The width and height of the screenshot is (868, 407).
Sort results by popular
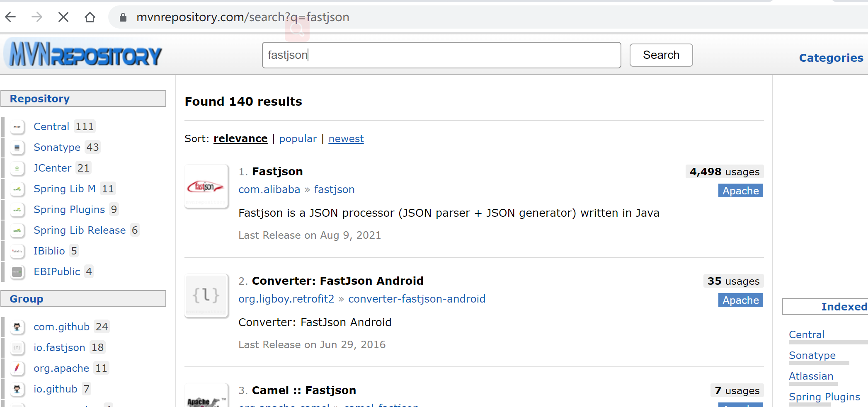(298, 139)
